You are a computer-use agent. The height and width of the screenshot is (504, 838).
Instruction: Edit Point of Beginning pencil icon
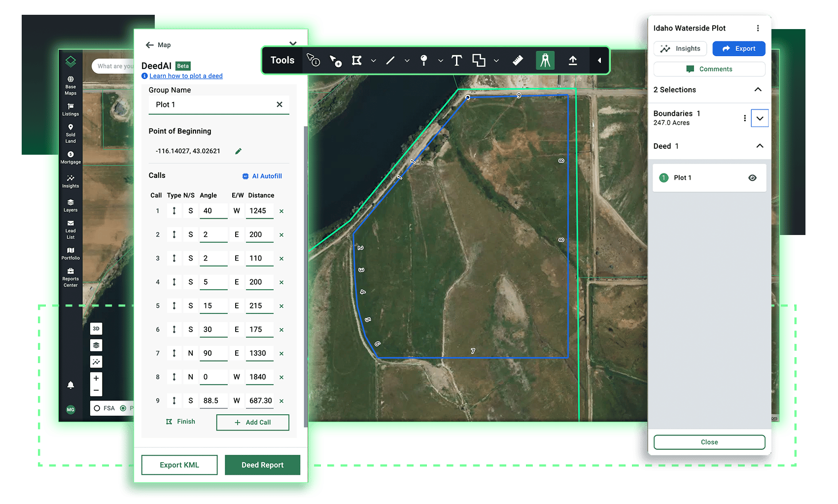[x=238, y=151]
